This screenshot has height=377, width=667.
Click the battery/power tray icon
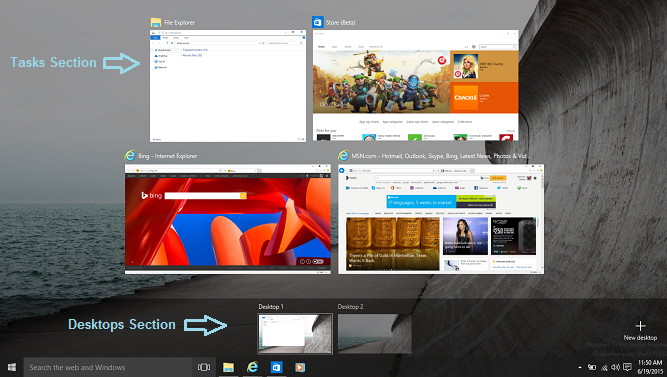click(592, 367)
